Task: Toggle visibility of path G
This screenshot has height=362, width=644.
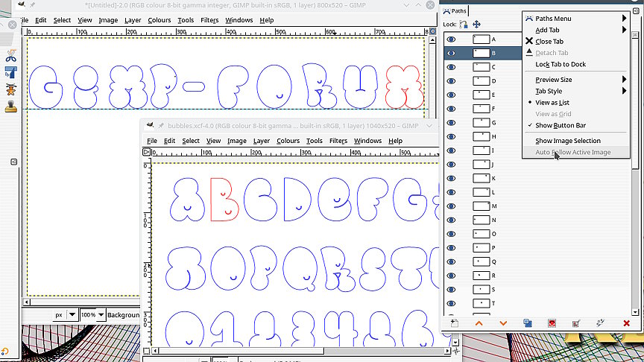Action: click(451, 122)
